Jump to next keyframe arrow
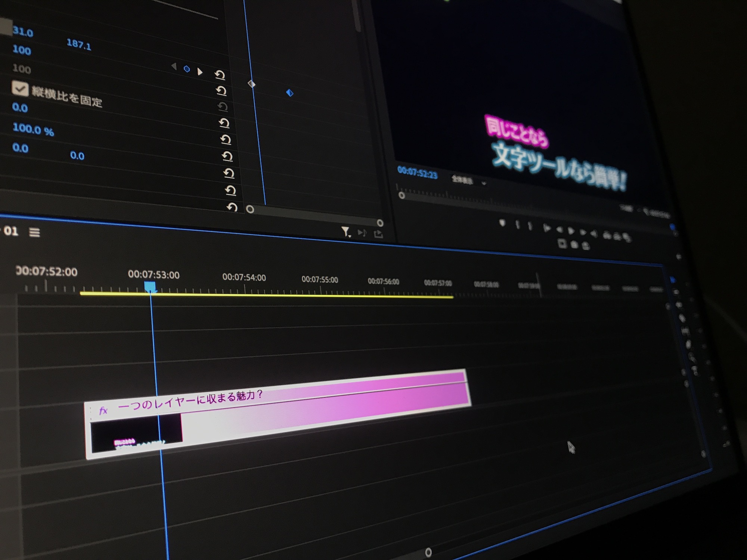The image size is (747, 560). click(200, 72)
